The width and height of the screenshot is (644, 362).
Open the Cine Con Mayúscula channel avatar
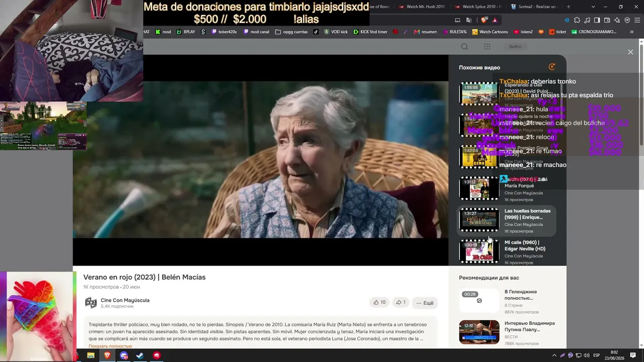[91, 303]
